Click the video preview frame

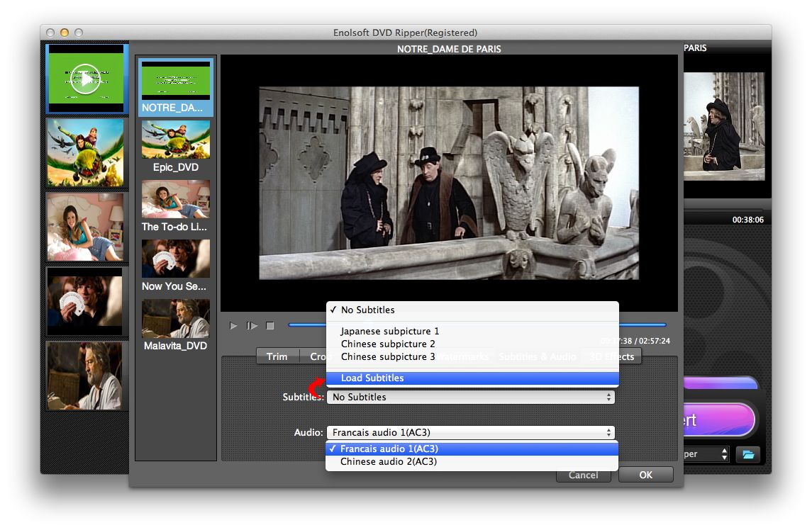[449, 183]
